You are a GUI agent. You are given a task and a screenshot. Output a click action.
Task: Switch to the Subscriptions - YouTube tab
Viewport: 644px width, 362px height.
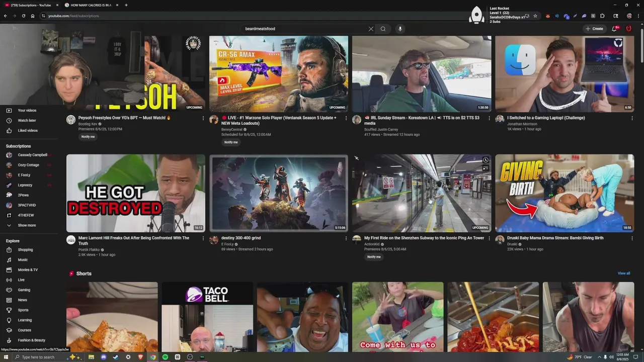click(30, 5)
